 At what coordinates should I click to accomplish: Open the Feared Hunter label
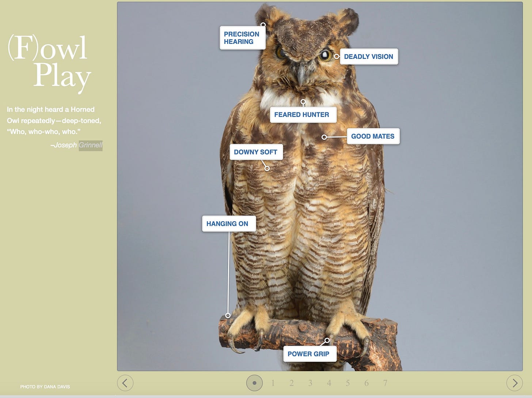click(303, 115)
